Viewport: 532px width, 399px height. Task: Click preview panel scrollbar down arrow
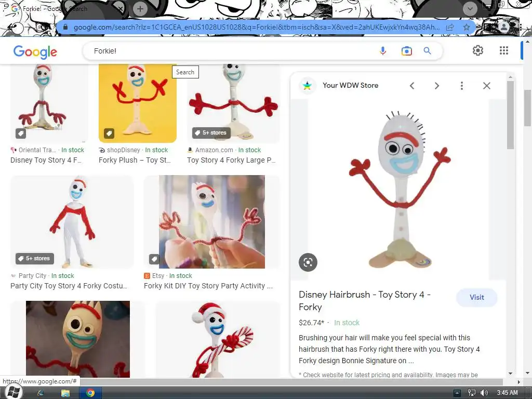point(510,373)
